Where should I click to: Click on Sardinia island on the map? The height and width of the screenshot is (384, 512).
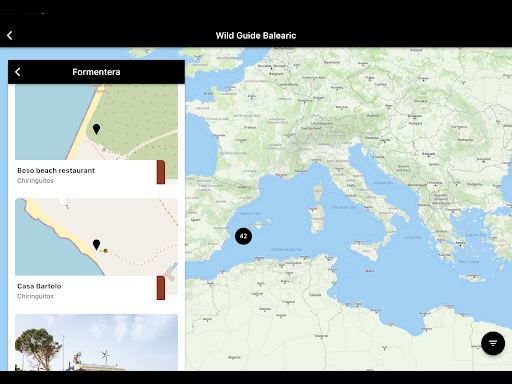[317, 219]
